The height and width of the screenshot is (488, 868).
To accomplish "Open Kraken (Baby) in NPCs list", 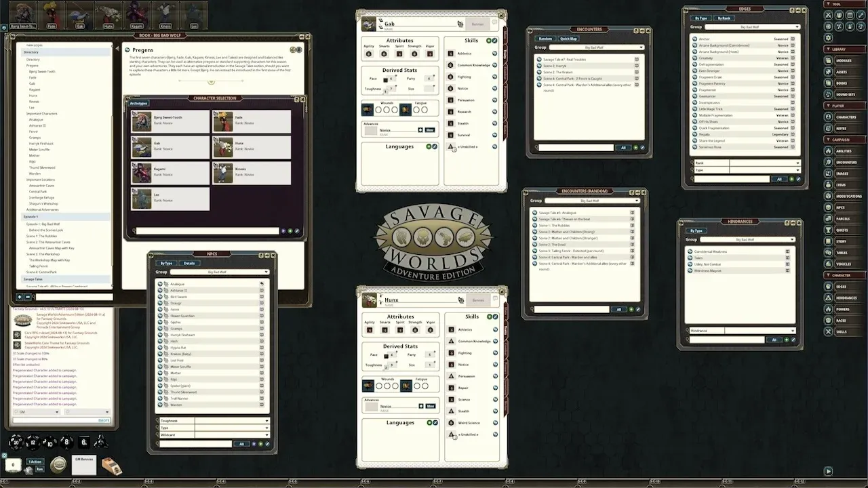I will [x=212, y=354].
